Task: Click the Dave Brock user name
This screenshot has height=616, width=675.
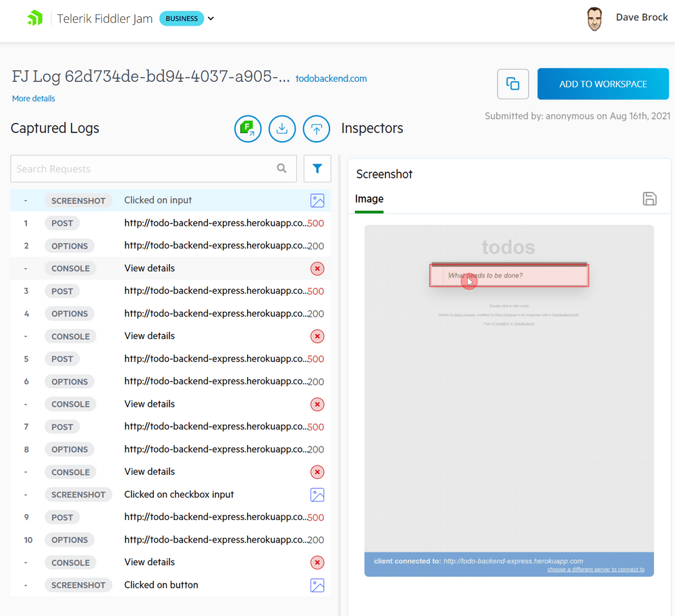Action: pyautogui.click(x=642, y=18)
